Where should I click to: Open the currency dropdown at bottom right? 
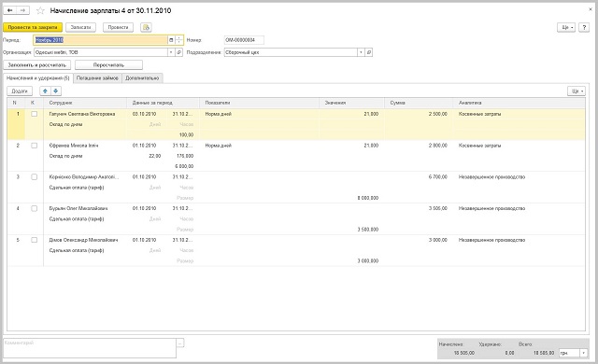click(x=583, y=354)
